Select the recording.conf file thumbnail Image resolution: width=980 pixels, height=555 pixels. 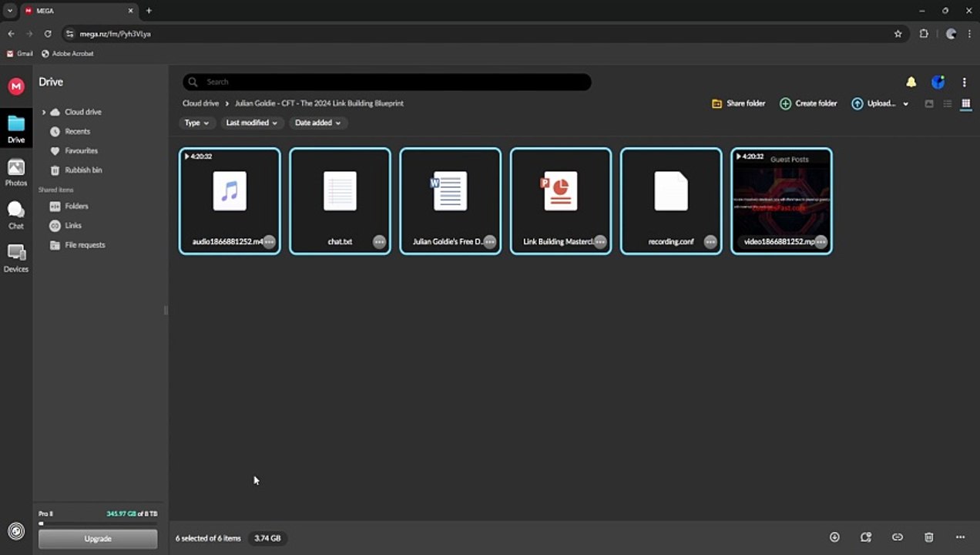pyautogui.click(x=671, y=200)
